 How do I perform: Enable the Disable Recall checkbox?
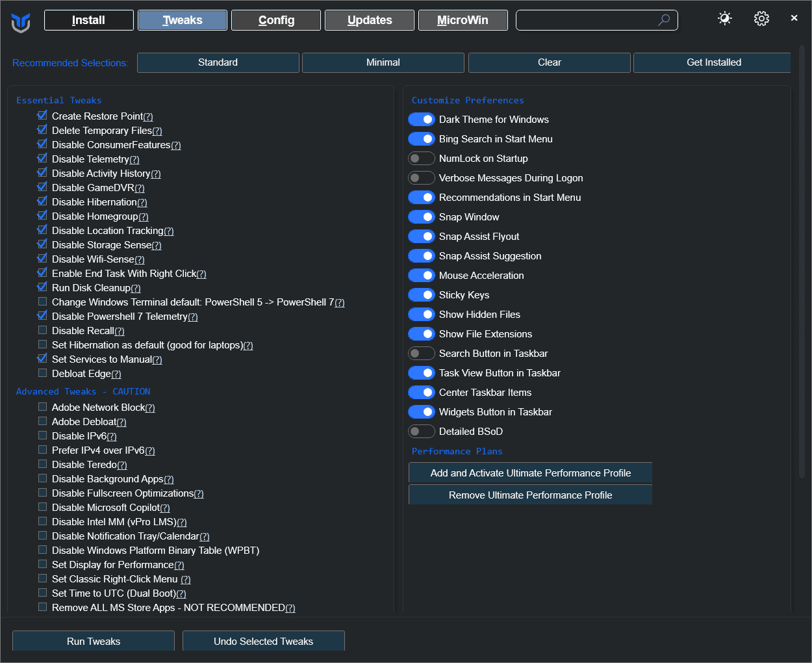pyautogui.click(x=42, y=330)
